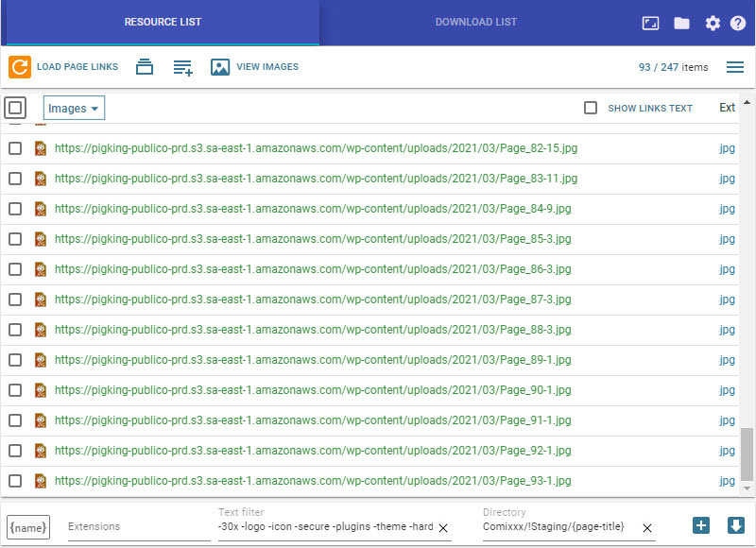Select the Resource List tab
Image resolution: width=756 pixels, height=548 pixels.
163,23
